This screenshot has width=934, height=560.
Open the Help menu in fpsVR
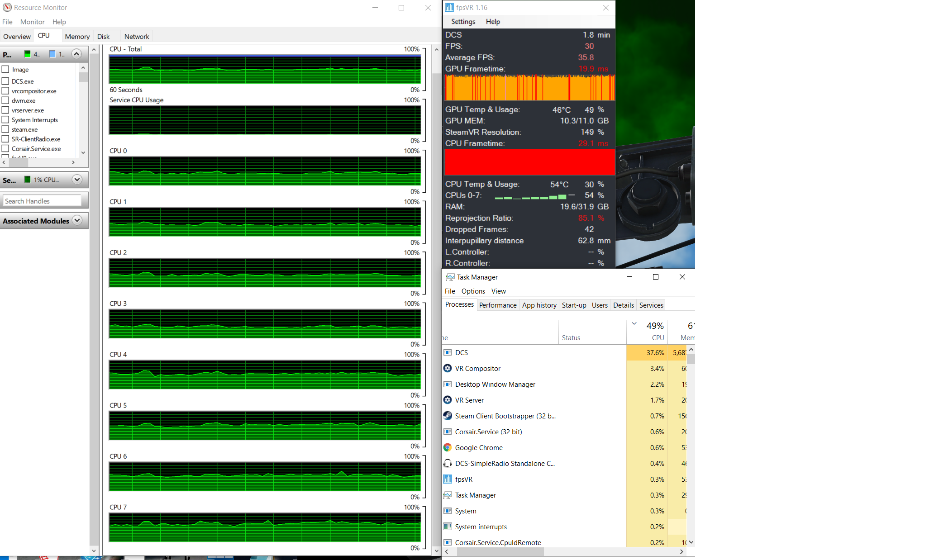coord(493,22)
